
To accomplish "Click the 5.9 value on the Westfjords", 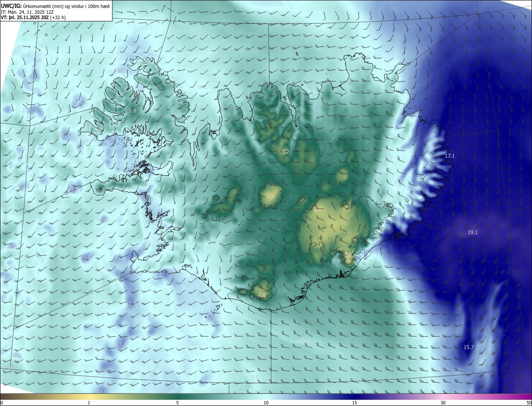I will [x=132, y=110].
